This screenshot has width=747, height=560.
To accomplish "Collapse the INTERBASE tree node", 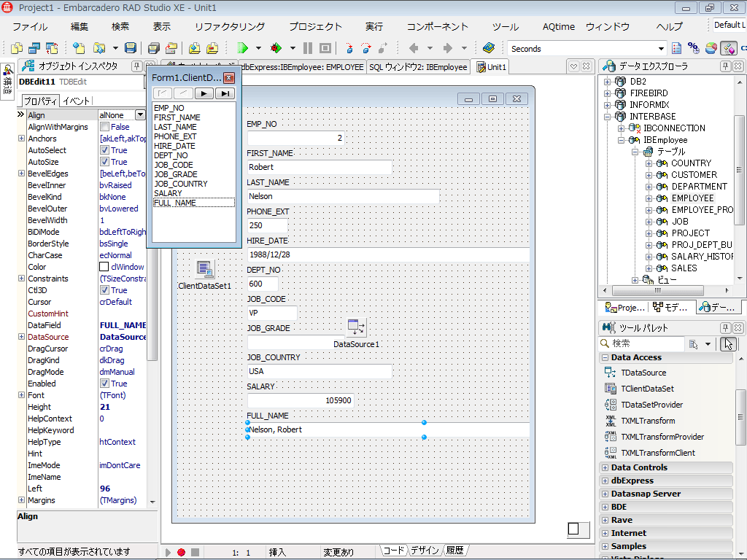I will point(608,117).
